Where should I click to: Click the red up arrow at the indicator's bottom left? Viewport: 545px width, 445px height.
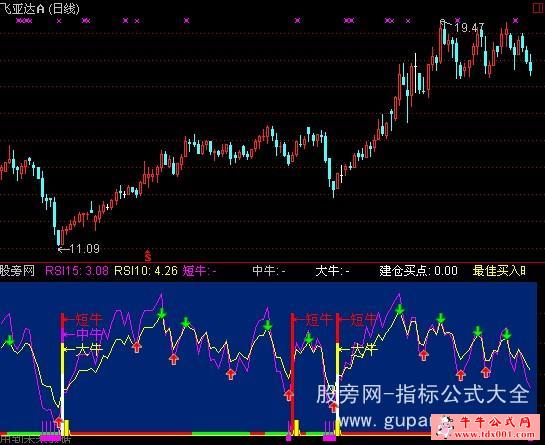pyautogui.click(x=59, y=422)
